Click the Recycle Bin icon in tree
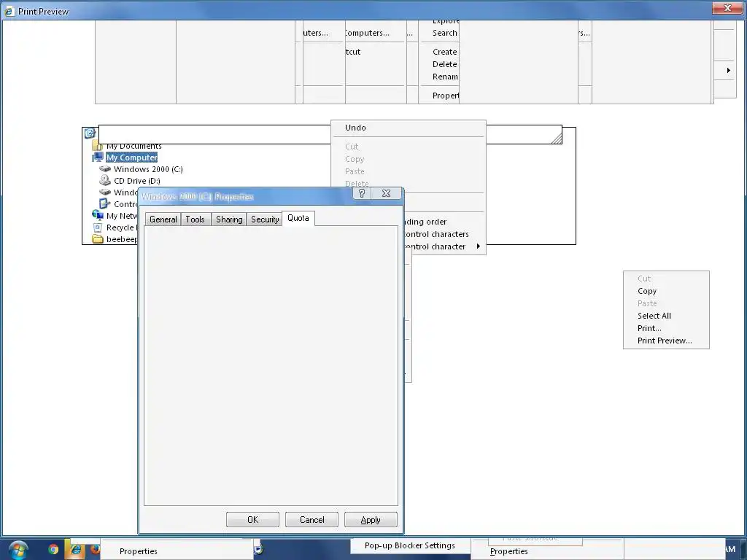This screenshot has width=747, height=560. [x=98, y=227]
